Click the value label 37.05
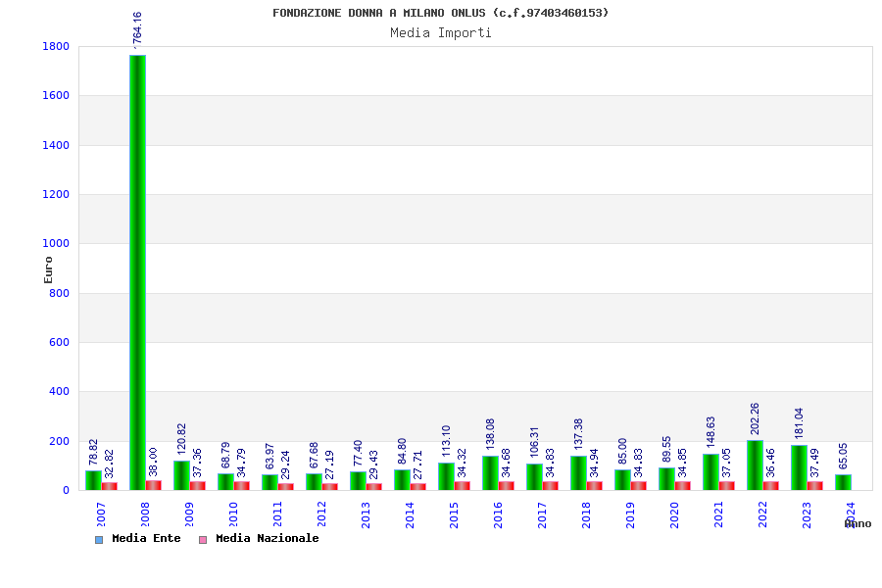 pos(726,463)
